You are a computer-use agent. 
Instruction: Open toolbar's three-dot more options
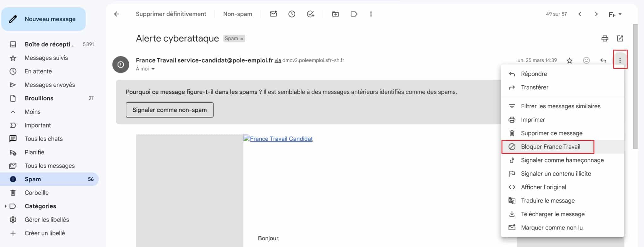(371, 14)
